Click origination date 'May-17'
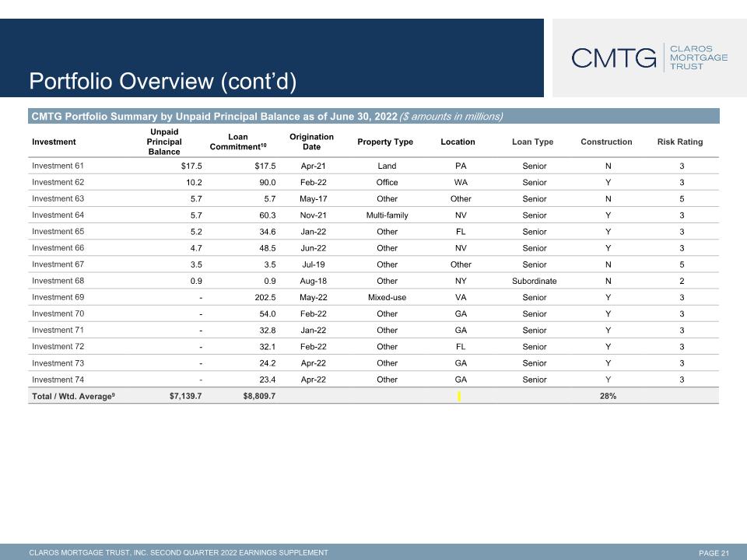Viewport: 747px width, 560px height. pos(313,199)
